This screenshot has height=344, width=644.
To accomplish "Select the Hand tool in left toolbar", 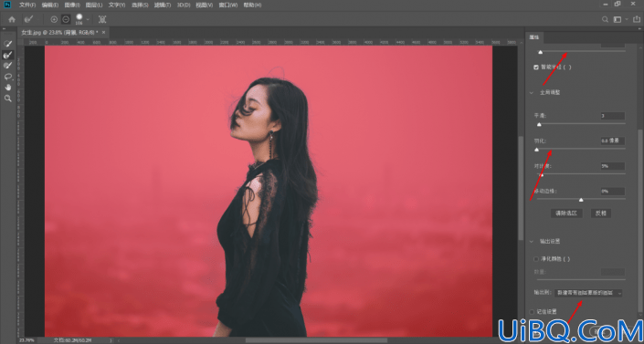I will [7, 88].
